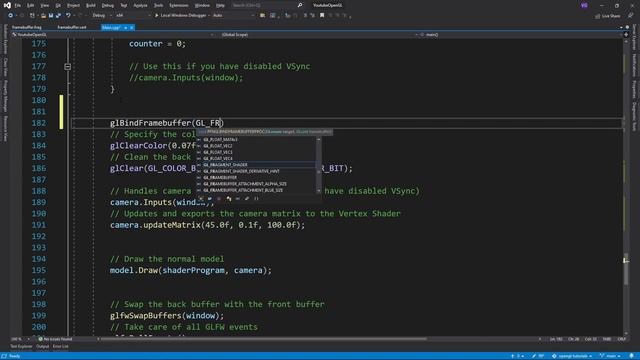This screenshot has width=640, height=360.
Task: Pin the Main.cpp tab
Action: click(x=126, y=28)
